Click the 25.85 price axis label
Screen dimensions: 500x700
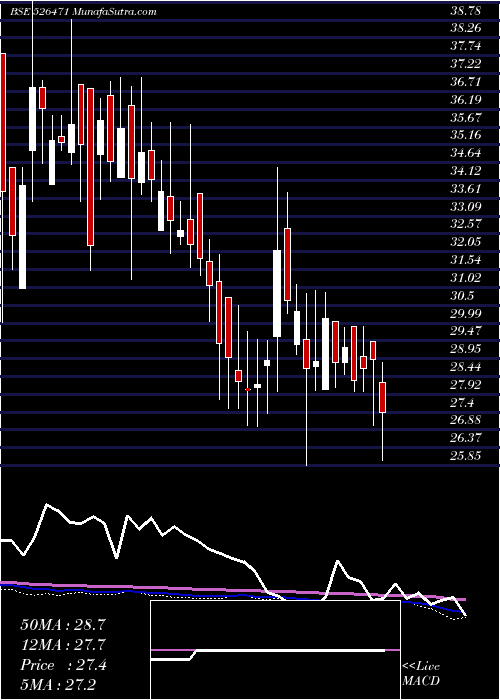(x=465, y=457)
